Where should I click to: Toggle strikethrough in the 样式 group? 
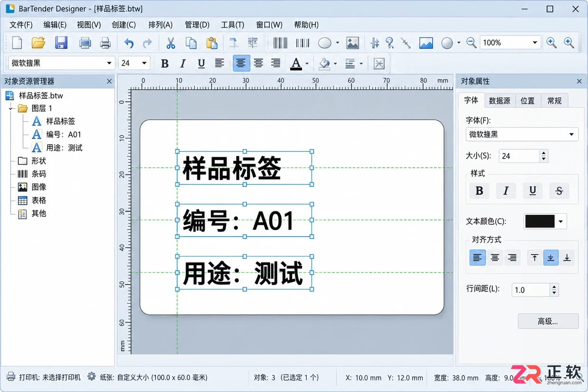coord(559,191)
